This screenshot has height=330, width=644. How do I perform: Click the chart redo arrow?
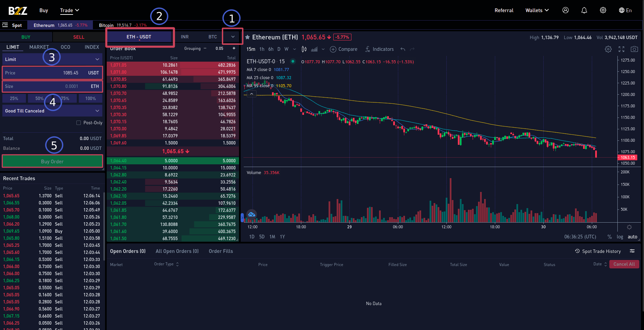pyautogui.click(x=412, y=49)
